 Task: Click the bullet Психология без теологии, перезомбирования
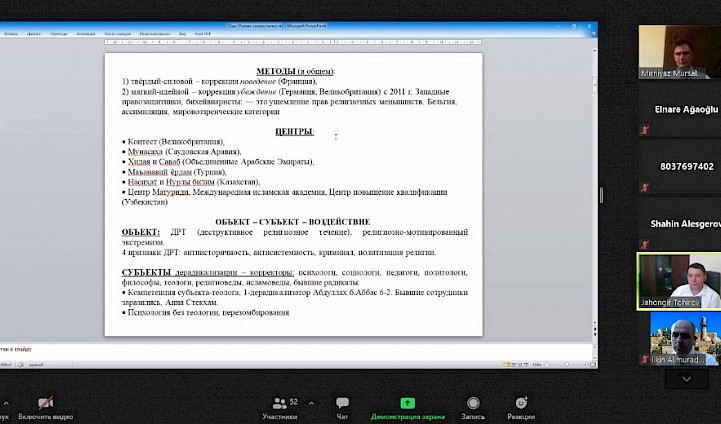(x=206, y=313)
